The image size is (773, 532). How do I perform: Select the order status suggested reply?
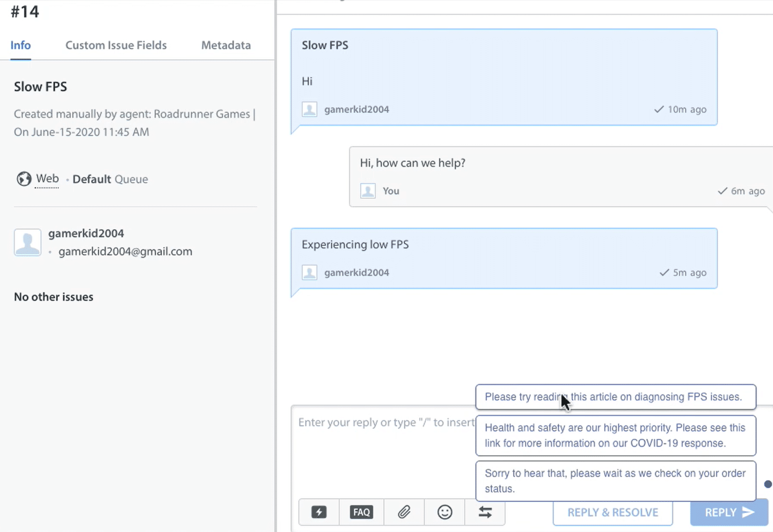pos(615,481)
